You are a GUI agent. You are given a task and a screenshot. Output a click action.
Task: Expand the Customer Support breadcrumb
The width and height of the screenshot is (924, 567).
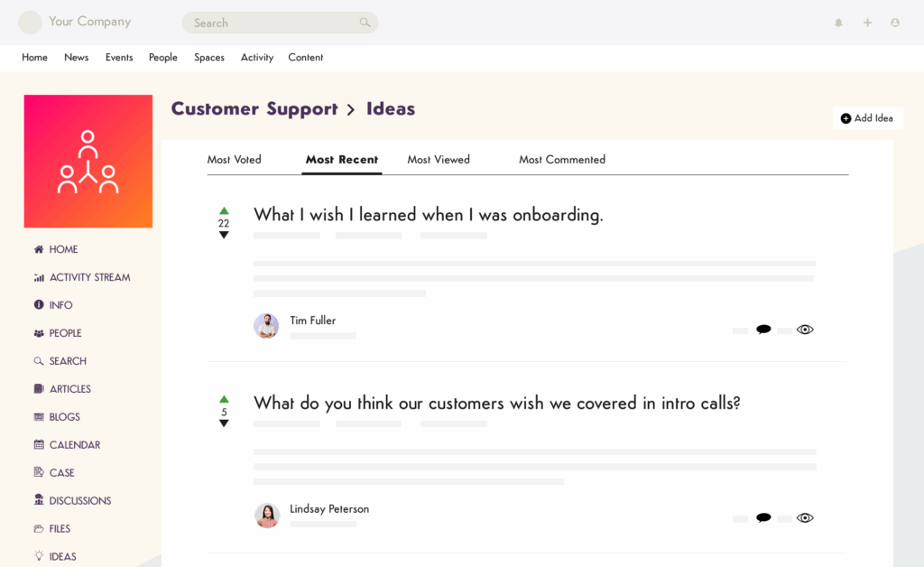(x=254, y=108)
